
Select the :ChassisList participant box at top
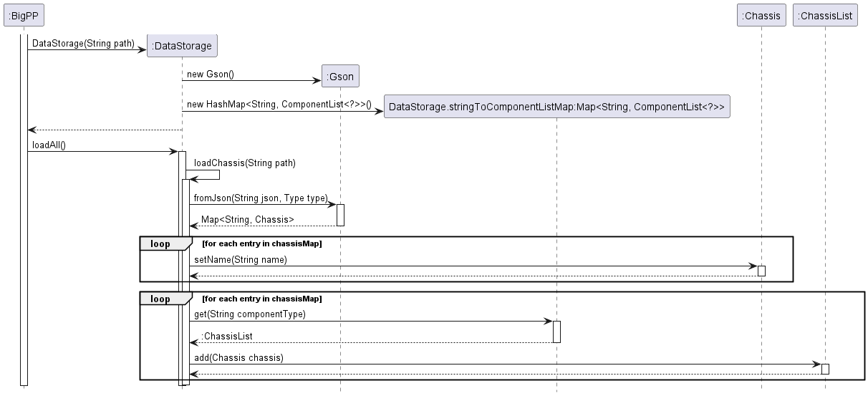click(x=825, y=16)
